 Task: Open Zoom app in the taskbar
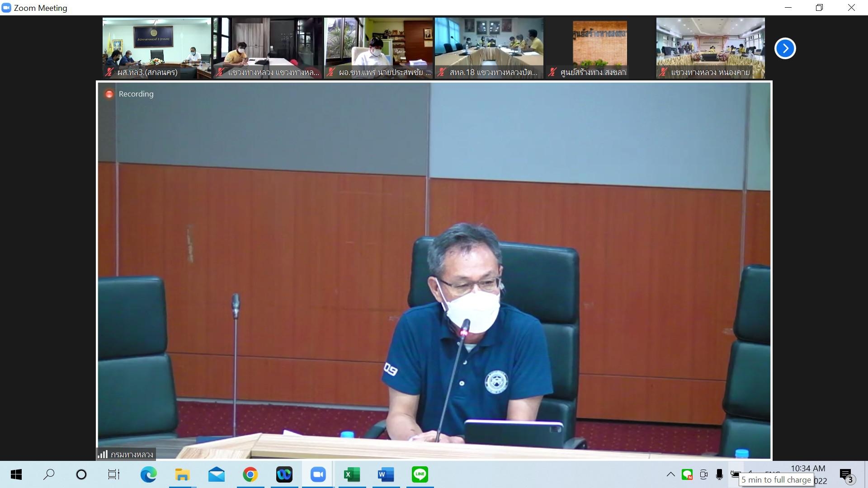[318, 474]
